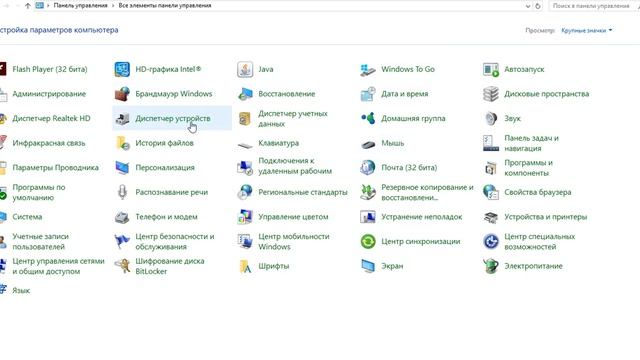Image resolution: width=640 pixels, height=360 pixels.
Task: Open the Экран monitor icon
Action: (368, 266)
